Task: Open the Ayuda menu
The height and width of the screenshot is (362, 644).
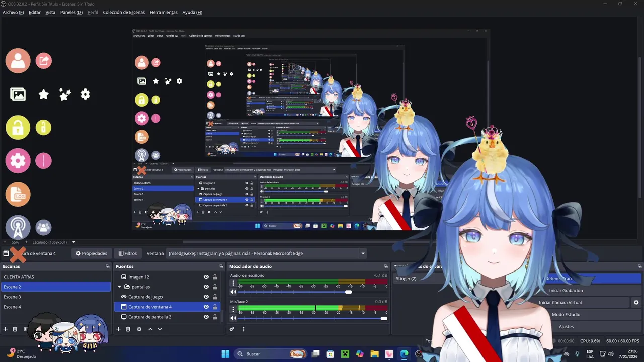Action: [x=192, y=12]
